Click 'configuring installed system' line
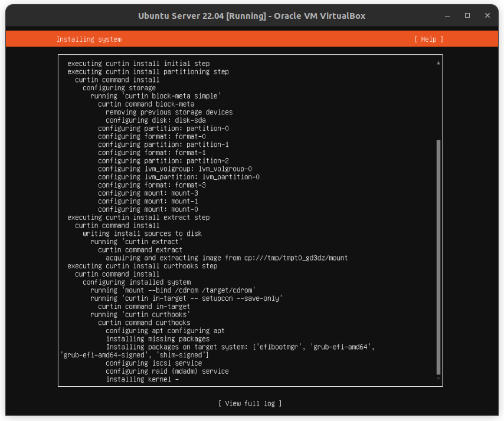The image size is (504, 421). (x=136, y=282)
